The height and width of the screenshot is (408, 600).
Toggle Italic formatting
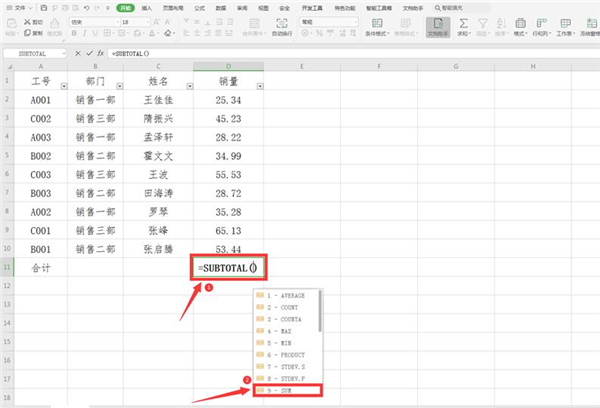coord(85,33)
